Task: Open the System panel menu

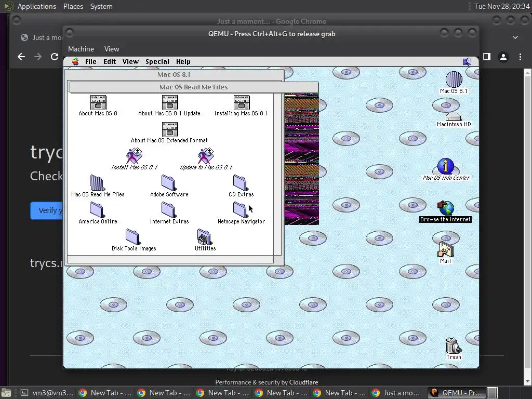Action: point(101,6)
